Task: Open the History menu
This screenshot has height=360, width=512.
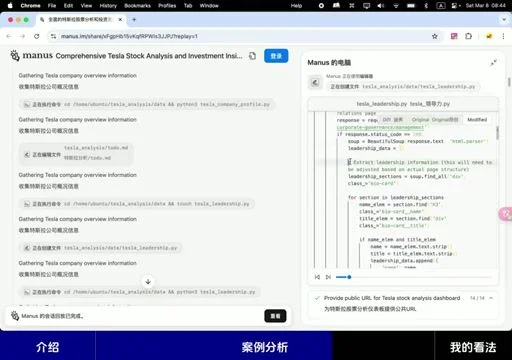Action: (x=108, y=6)
